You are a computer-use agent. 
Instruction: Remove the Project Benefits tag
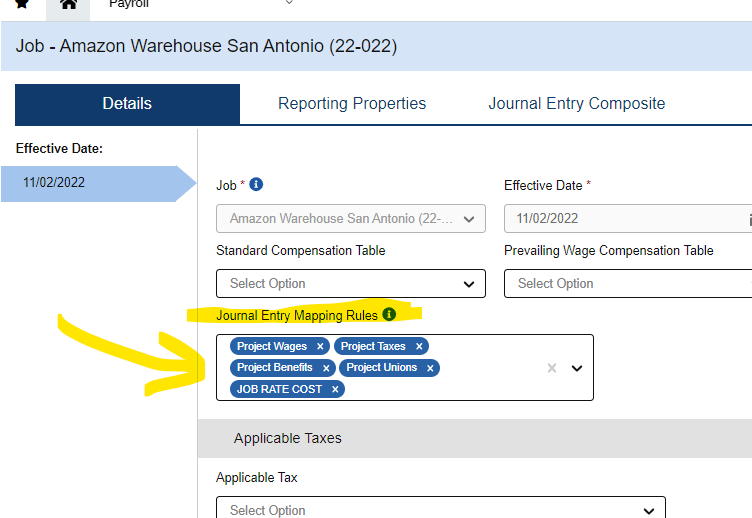click(x=326, y=368)
